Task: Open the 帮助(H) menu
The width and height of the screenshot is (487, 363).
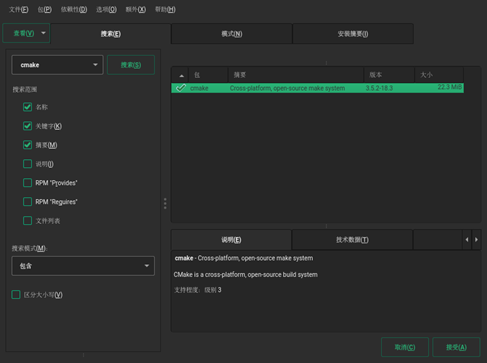Action: click(x=165, y=10)
